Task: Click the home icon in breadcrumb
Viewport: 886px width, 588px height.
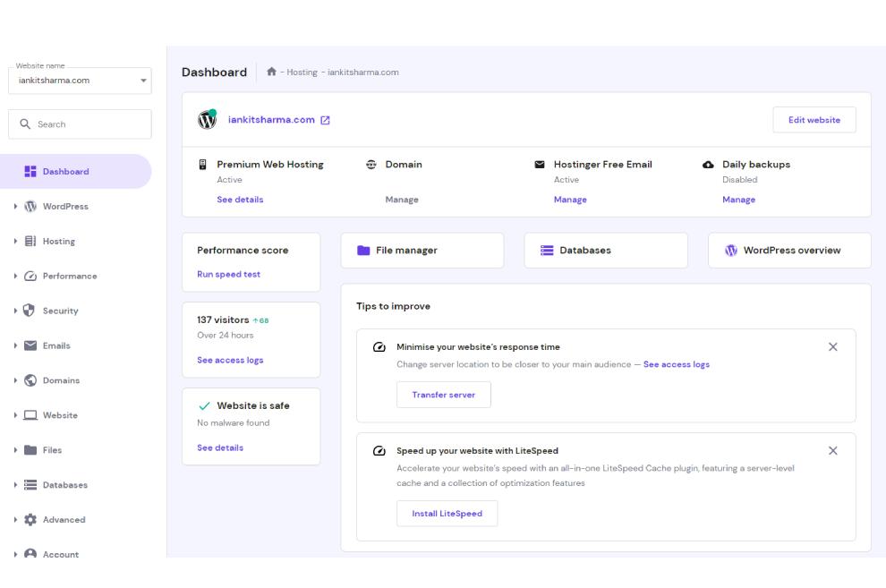Action: click(x=271, y=72)
